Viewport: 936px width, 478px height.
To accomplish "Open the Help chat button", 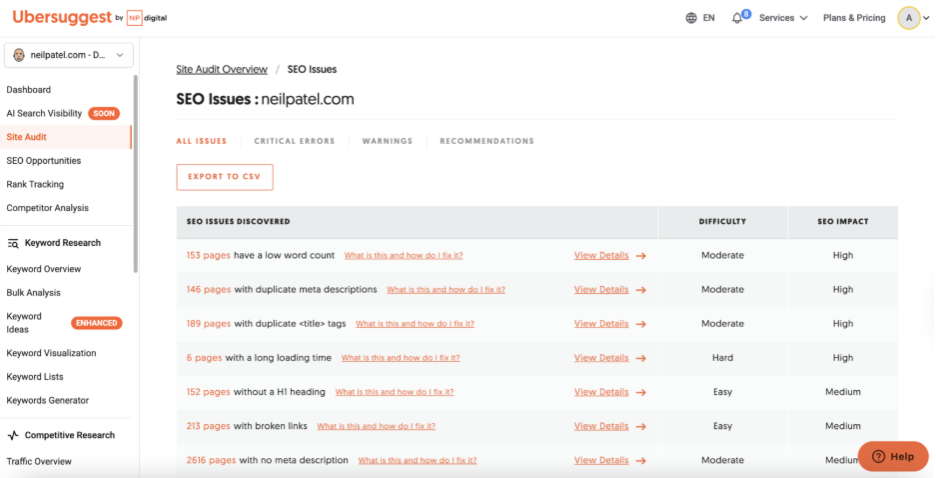I will [893, 457].
